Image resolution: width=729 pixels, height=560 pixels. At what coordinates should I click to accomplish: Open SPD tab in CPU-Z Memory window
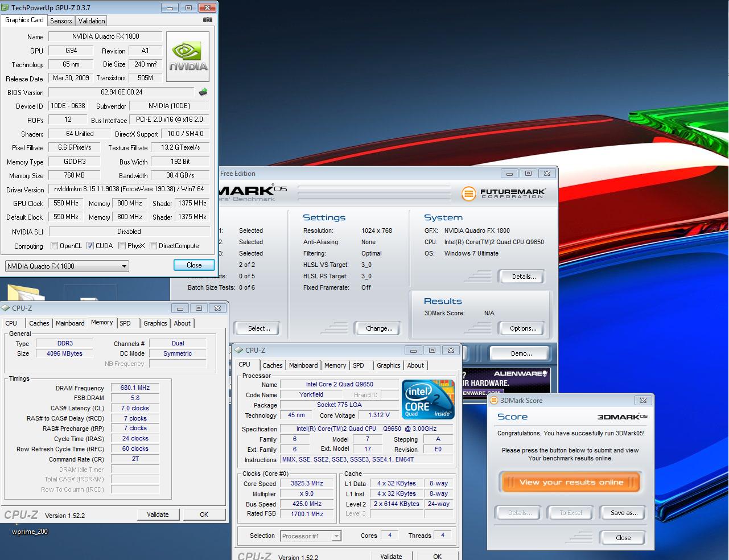click(x=125, y=323)
